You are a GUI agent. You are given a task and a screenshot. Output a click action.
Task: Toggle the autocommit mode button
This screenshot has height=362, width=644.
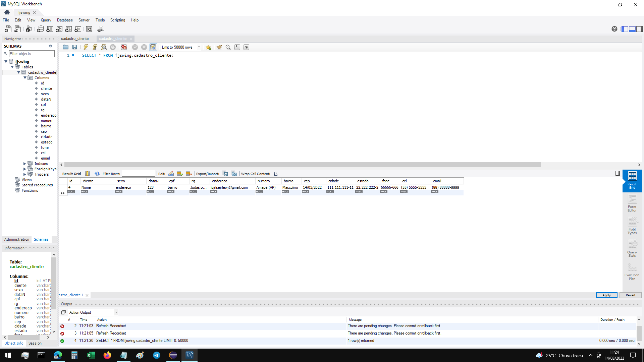pos(153,47)
